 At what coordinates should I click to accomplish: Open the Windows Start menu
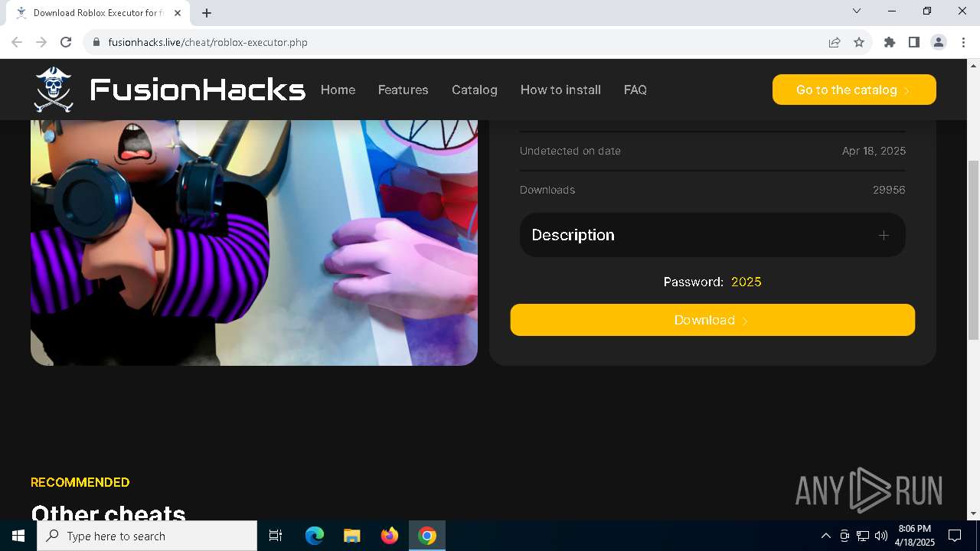click(18, 536)
